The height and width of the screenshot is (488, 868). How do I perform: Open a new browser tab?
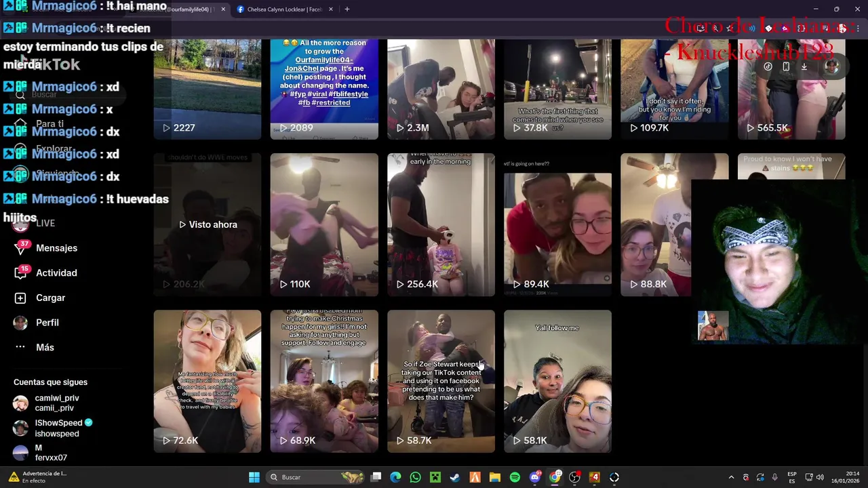(x=347, y=9)
